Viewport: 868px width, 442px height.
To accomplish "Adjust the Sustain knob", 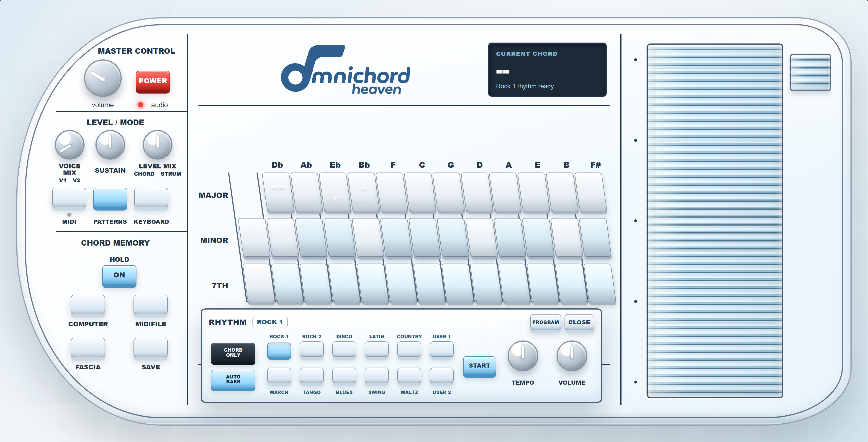I will click(x=110, y=145).
